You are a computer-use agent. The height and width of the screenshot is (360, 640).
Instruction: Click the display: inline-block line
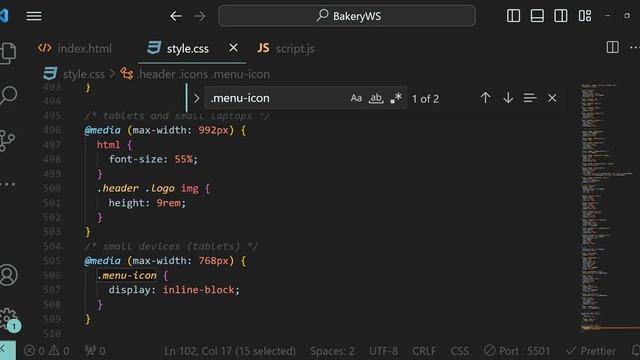174,290
